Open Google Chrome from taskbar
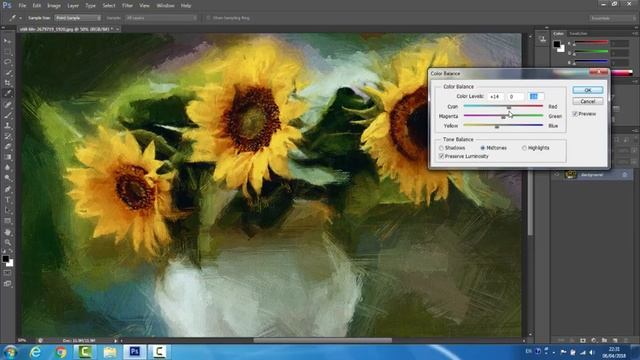Image resolution: width=640 pixels, height=360 pixels. [61, 352]
